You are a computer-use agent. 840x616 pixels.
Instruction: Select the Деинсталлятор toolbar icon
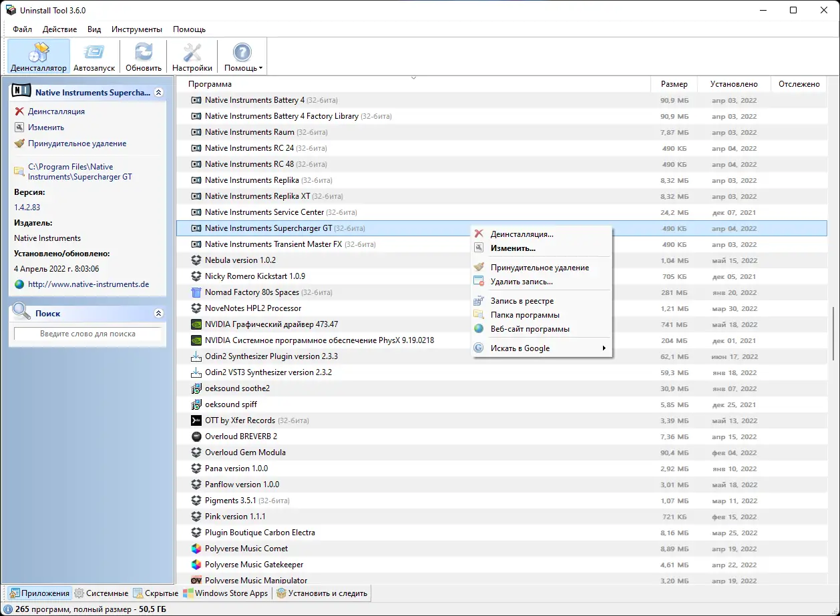pyautogui.click(x=38, y=55)
